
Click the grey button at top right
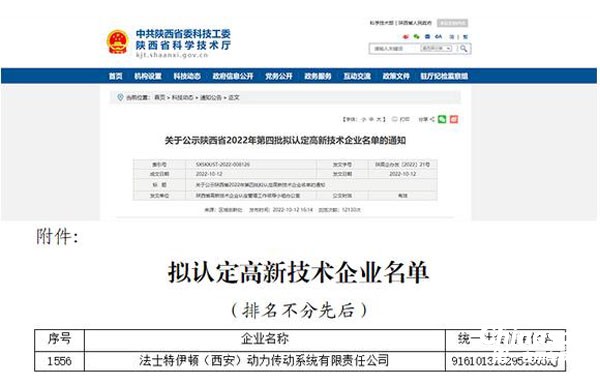452,23
